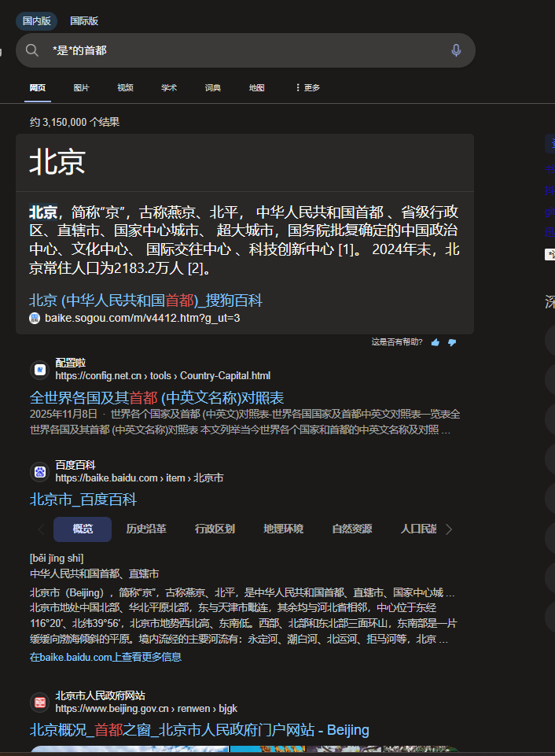Click 在baike.baidu.com上查看更多信息 link
This screenshot has width=555, height=756.
105,657
